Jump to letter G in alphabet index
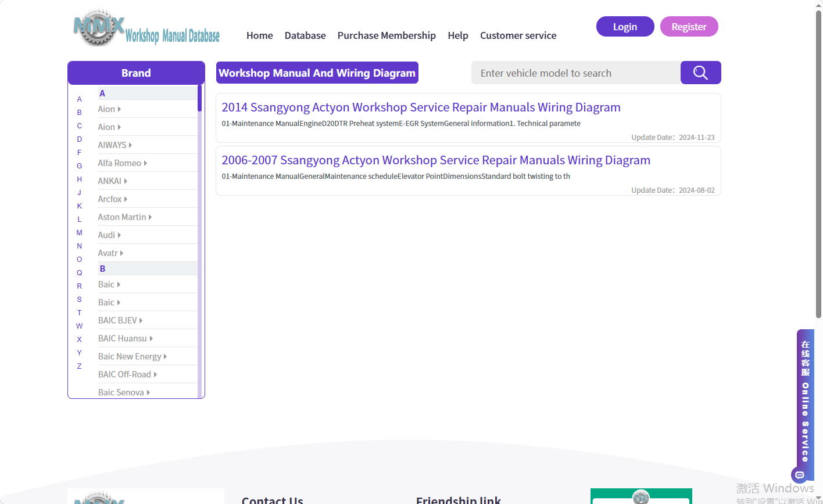Image resolution: width=823 pixels, height=504 pixels. (x=80, y=166)
